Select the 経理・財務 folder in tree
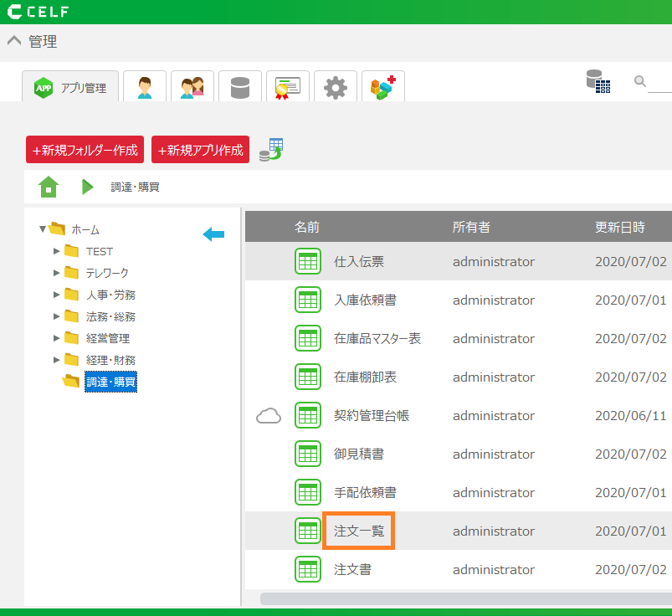672x616 pixels. pos(110,360)
